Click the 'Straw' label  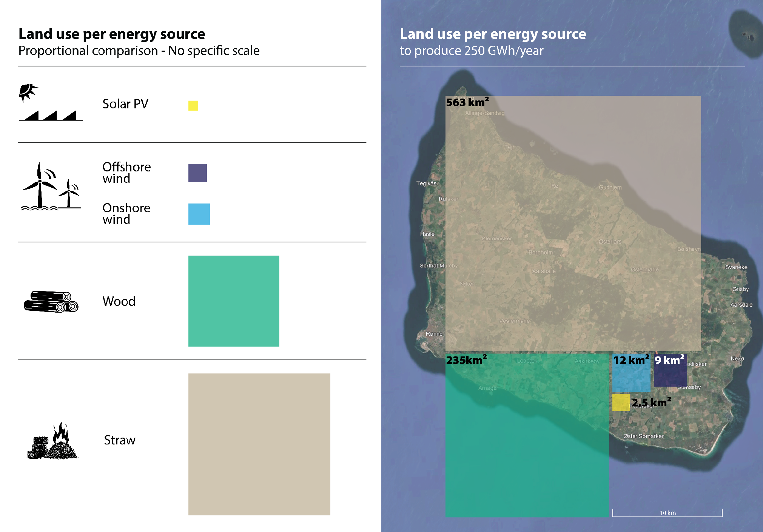point(120,440)
